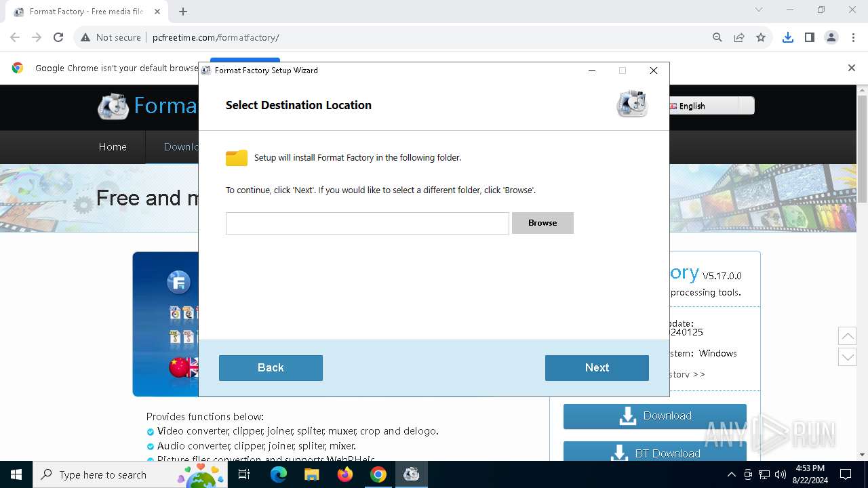Open site security info 'Not secure'
Screen dimensions: 868x488
(111, 37)
